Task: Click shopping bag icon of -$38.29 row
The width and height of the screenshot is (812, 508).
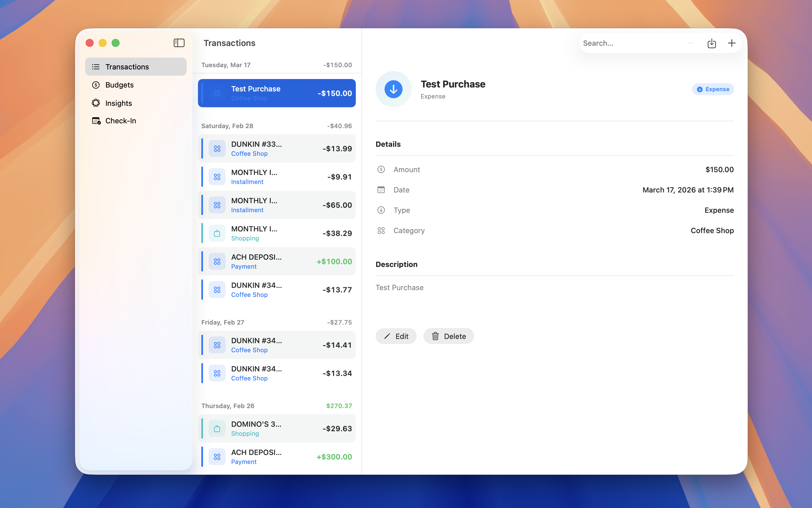Action: [x=217, y=233]
